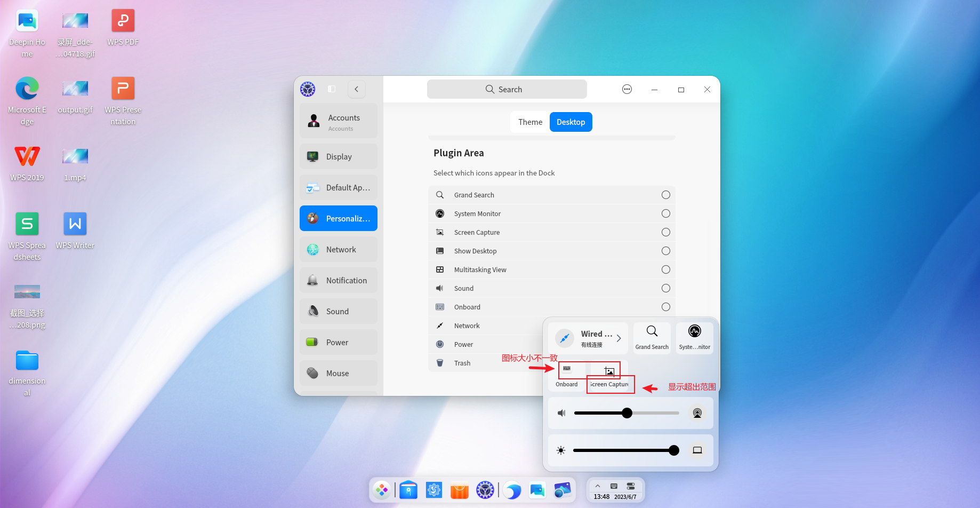Screen dimensions: 980x508
Task: Open the System Monitor tray icon
Action: (694, 338)
